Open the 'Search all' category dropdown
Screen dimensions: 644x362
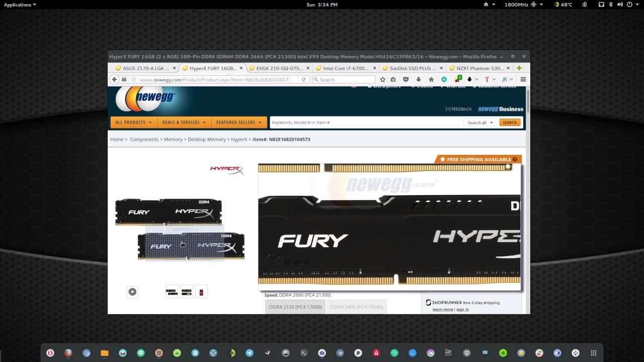click(x=480, y=123)
